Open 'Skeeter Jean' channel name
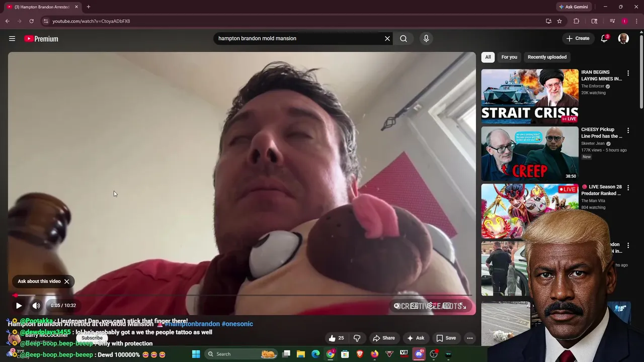Viewport: 644px width, 362px height. pyautogui.click(x=593, y=143)
